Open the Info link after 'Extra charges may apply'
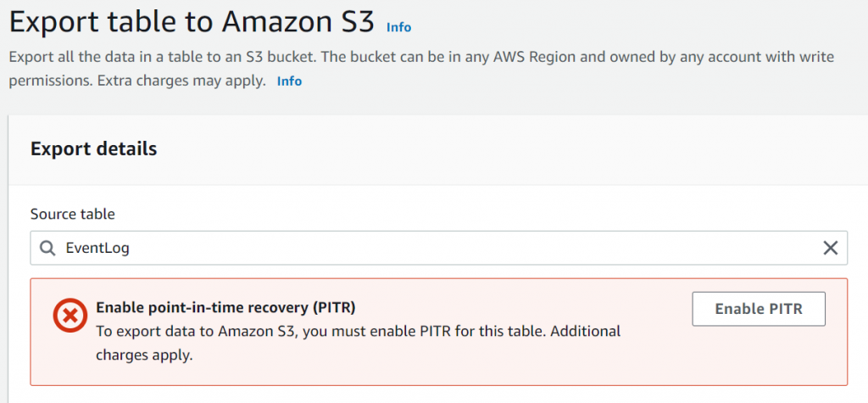This screenshot has height=403, width=868. (289, 81)
